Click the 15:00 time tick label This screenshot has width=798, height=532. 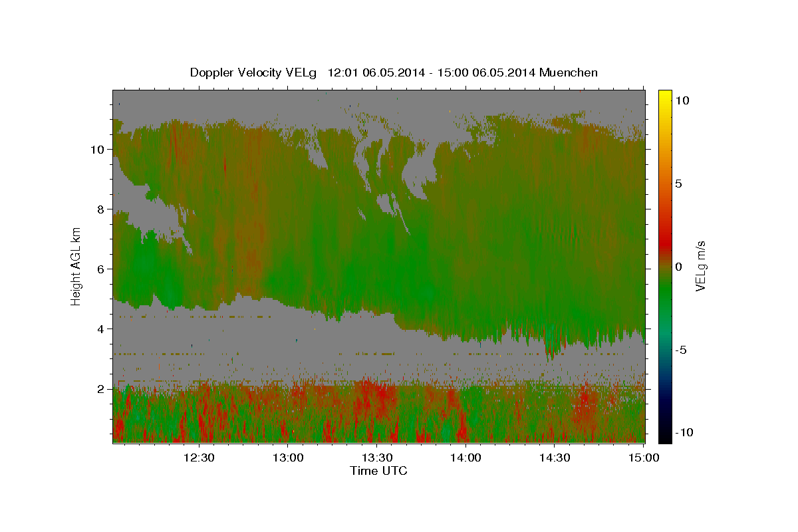643,458
